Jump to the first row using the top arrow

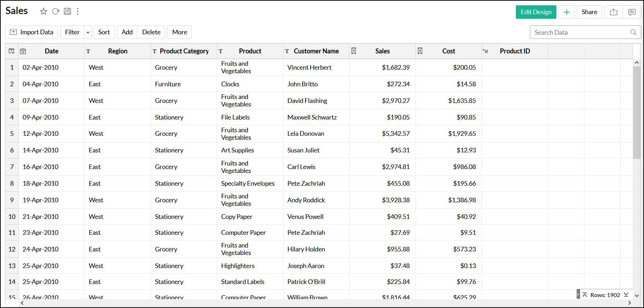[x=585, y=295]
